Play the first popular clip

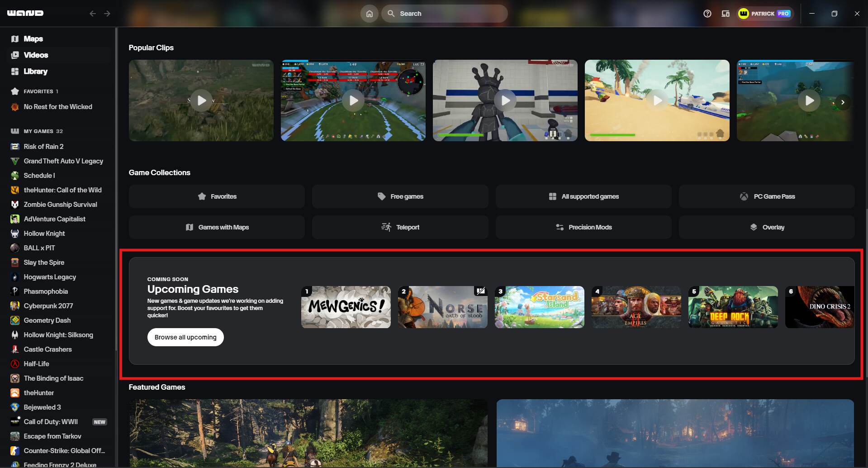coord(201,100)
